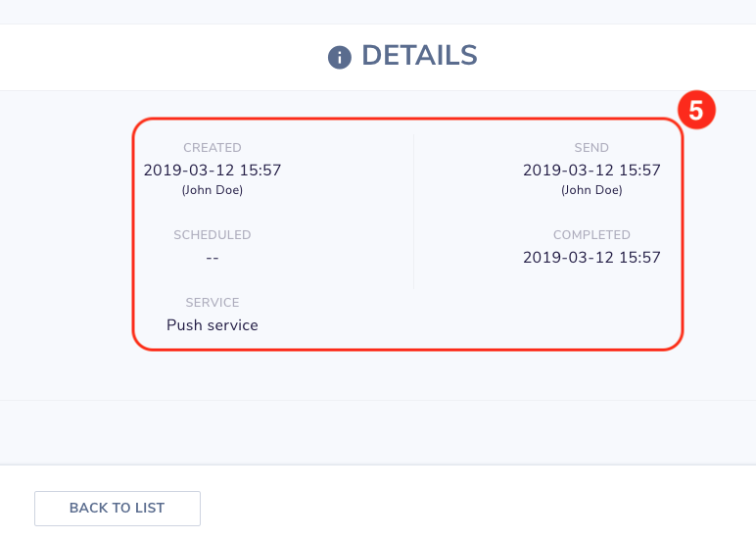Click the Push service value
The image size is (756, 539).
(213, 325)
